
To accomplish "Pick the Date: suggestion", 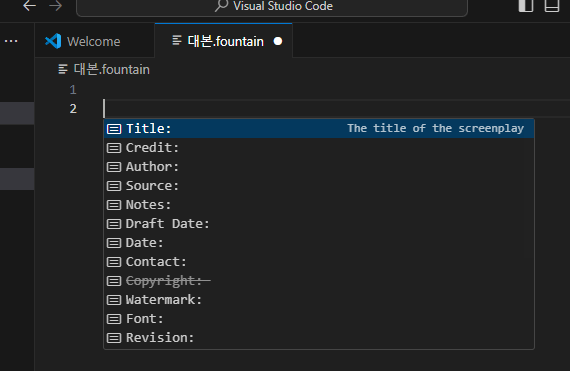I will pyautogui.click(x=319, y=243).
